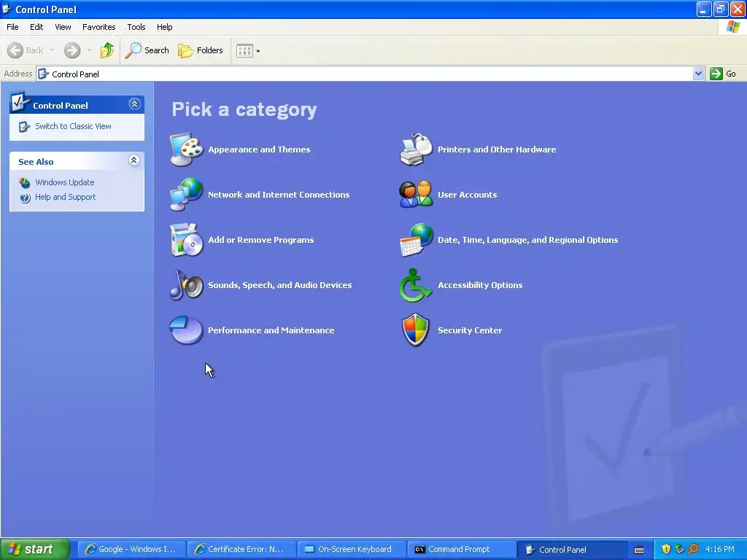Open the User Accounts people icon
The image size is (747, 560).
(x=416, y=194)
